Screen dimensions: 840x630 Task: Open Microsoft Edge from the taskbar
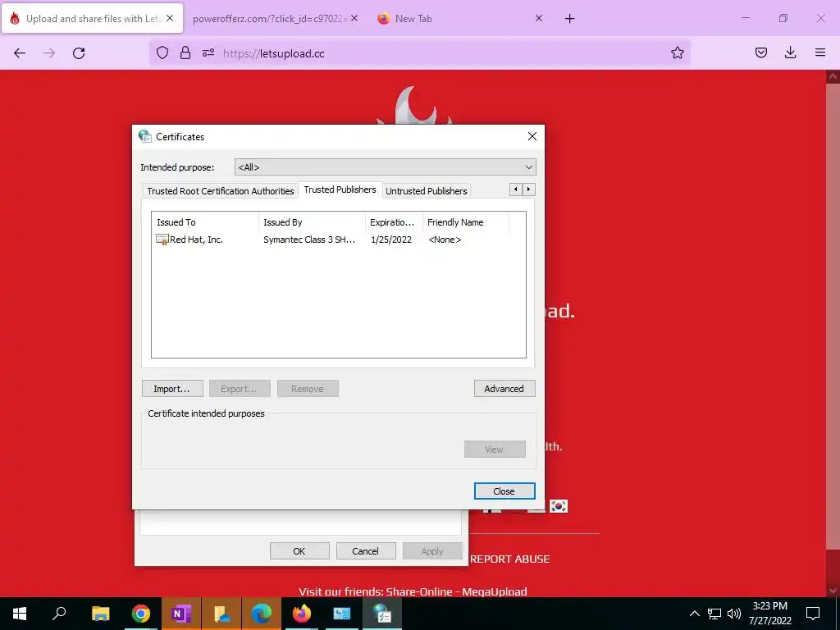coord(262,614)
